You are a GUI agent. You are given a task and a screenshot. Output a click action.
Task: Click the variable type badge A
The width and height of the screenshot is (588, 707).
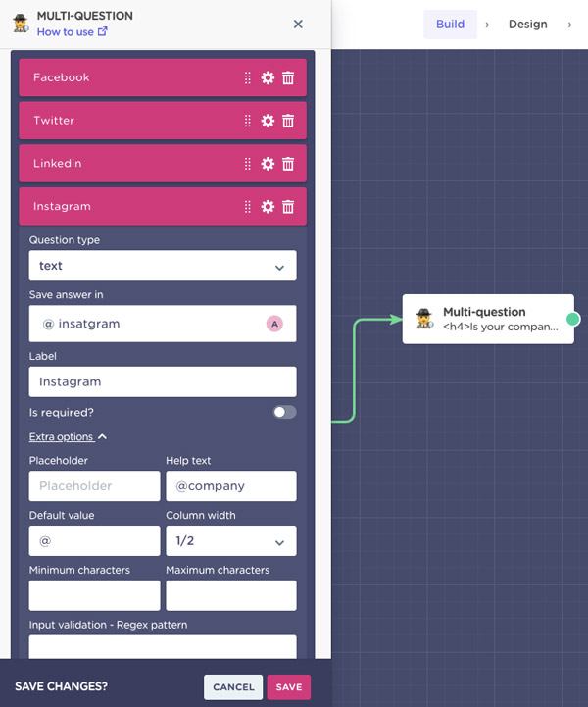[274, 324]
